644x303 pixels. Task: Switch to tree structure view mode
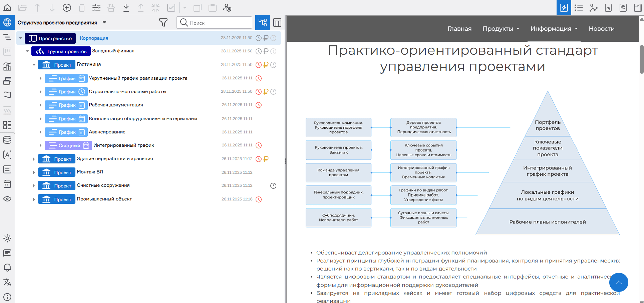(262, 23)
